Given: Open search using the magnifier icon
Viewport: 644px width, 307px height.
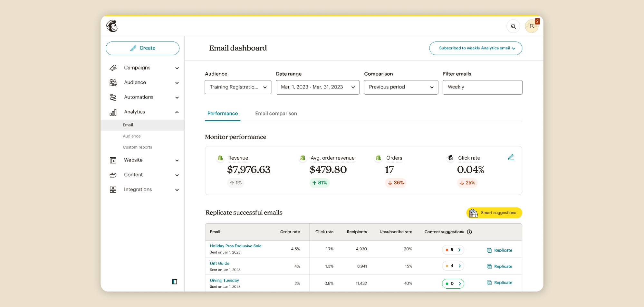Looking at the screenshot, I should point(514,26).
